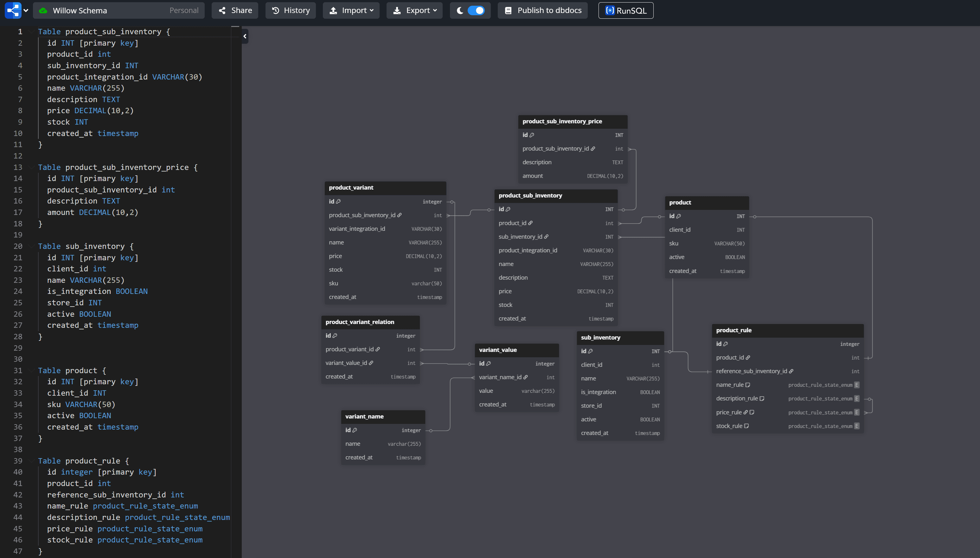Open the History panel
Image resolution: width=980 pixels, height=558 pixels.
(x=291, y=10)
